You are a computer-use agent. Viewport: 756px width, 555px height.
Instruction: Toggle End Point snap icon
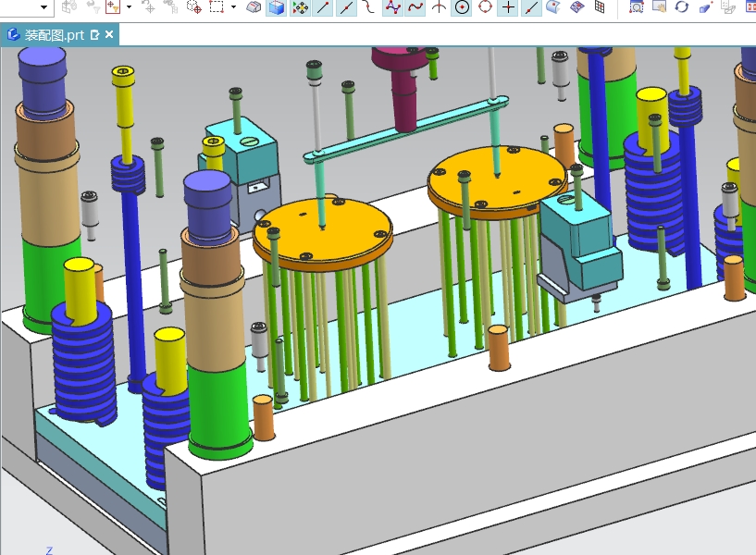click(x=323, y=6)
